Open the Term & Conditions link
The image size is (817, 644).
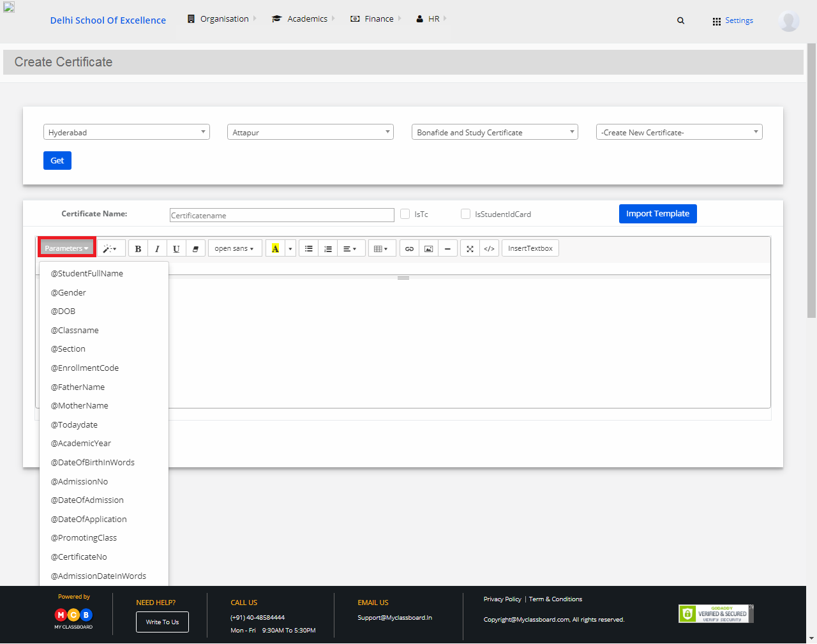[555, 599]
